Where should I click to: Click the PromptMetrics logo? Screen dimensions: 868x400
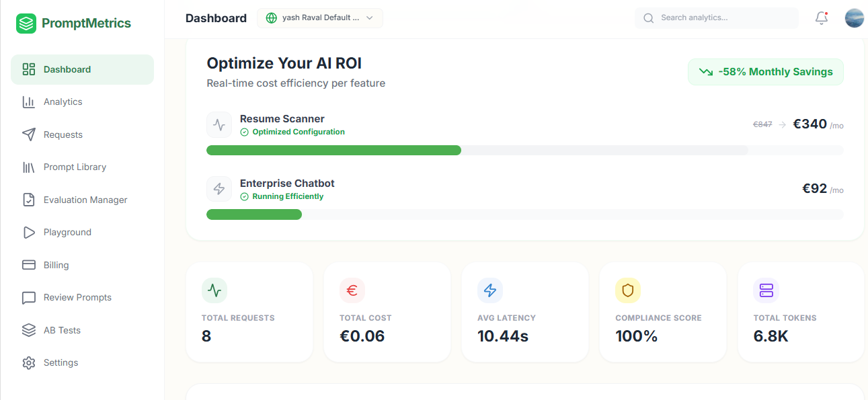pos(74,23)
